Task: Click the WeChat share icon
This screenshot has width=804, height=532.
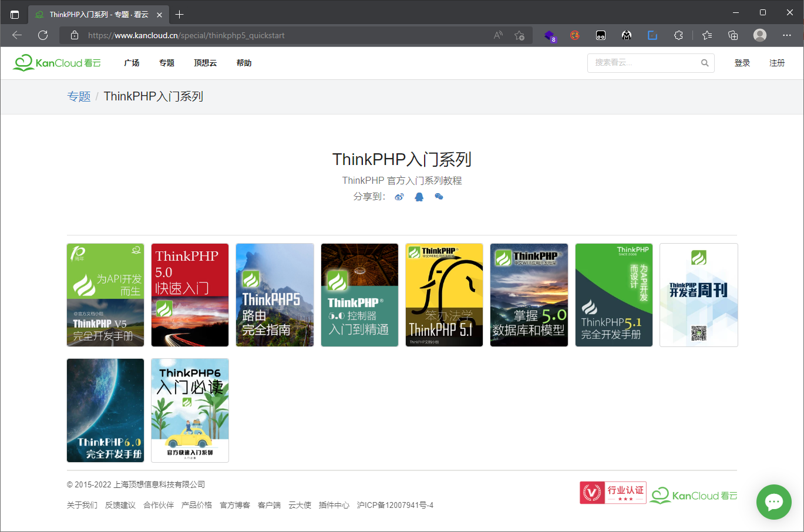Action: 439,197
